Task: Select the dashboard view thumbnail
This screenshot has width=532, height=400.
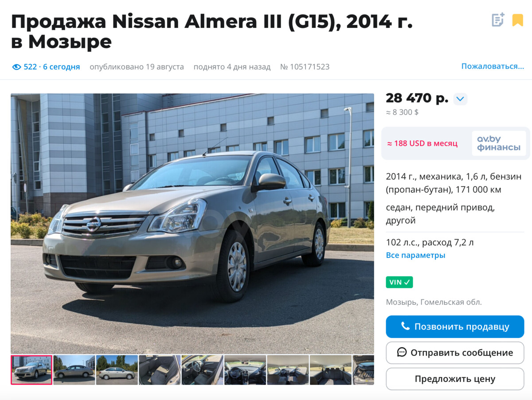Action: [x=245, y=370]
